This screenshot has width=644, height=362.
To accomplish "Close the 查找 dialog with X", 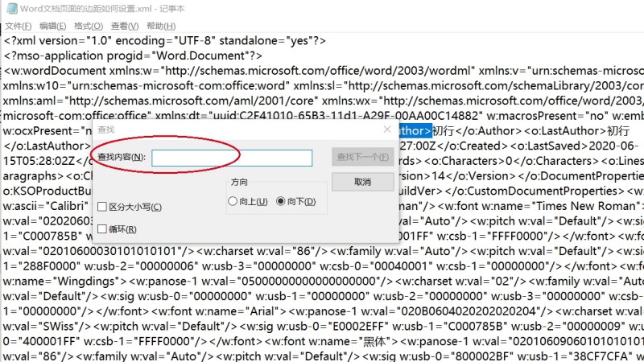I will point(387,129).
